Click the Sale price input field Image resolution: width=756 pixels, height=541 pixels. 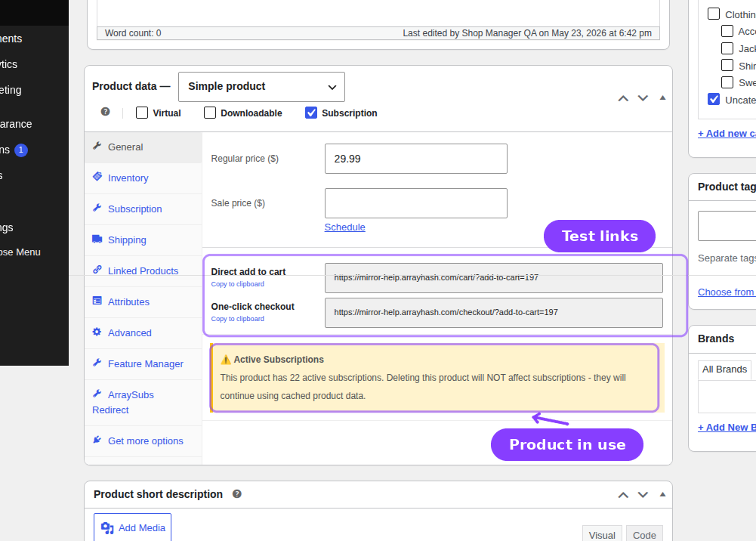(x=416, y=203)
